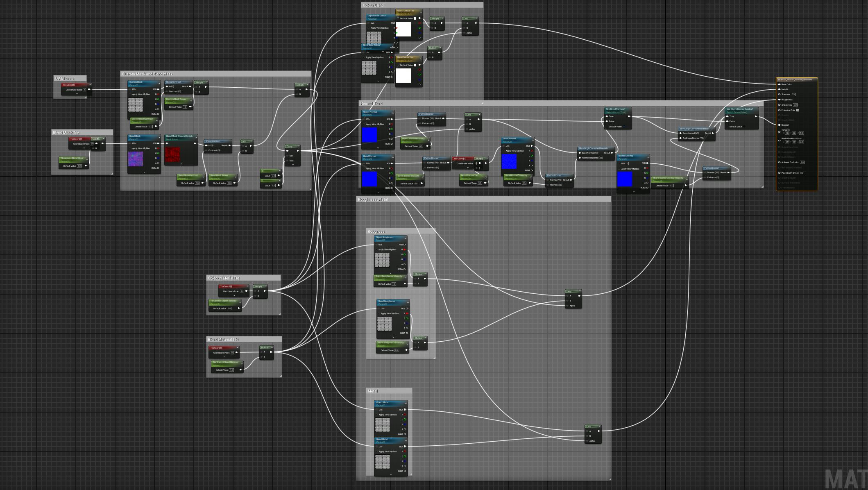Screen dimensions: 868x490
Task: Click Detail Normal Tile default value field
Action: click(480, 183)
